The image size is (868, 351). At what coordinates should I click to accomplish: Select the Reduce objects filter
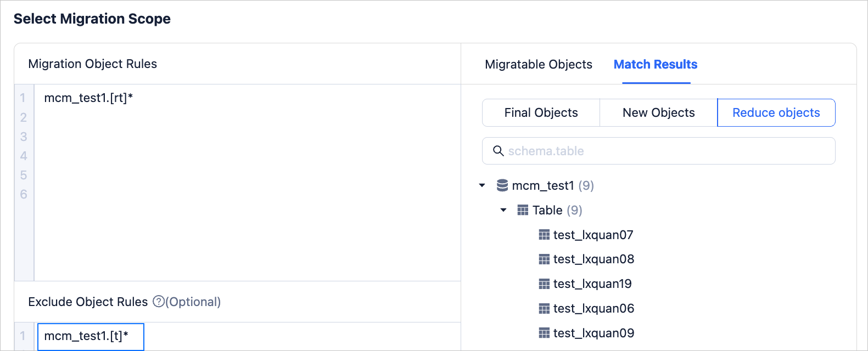point(776,113)
